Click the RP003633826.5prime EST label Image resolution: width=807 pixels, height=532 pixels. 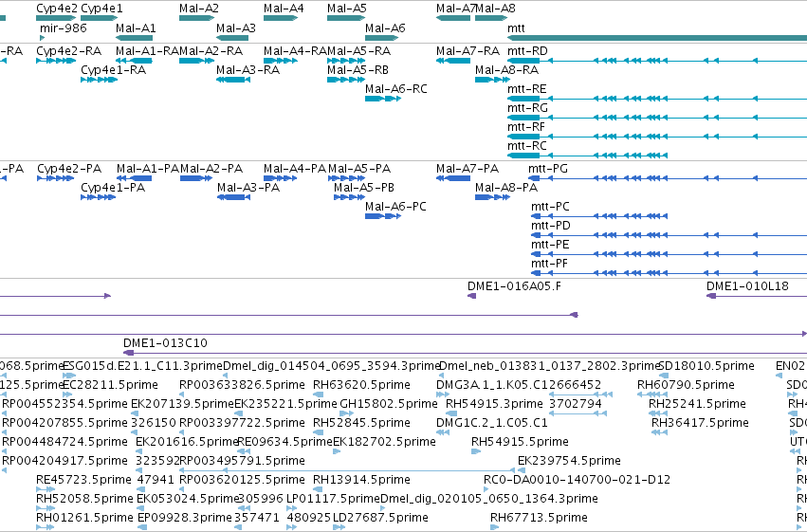242,385
